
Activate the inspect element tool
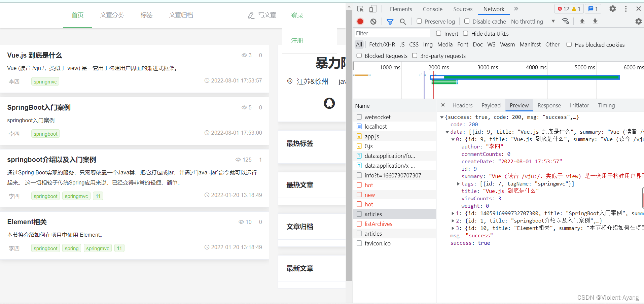point(360,8)
